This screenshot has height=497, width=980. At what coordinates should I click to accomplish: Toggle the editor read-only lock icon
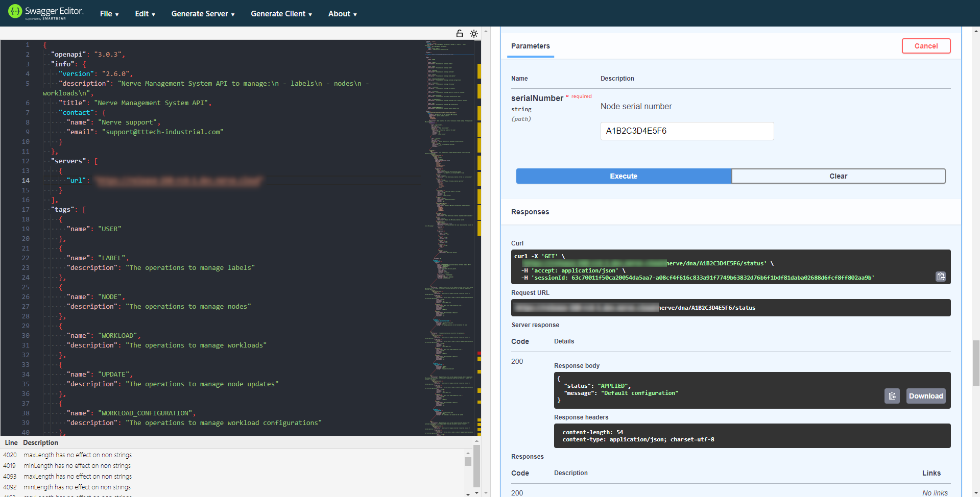point(459,34)
